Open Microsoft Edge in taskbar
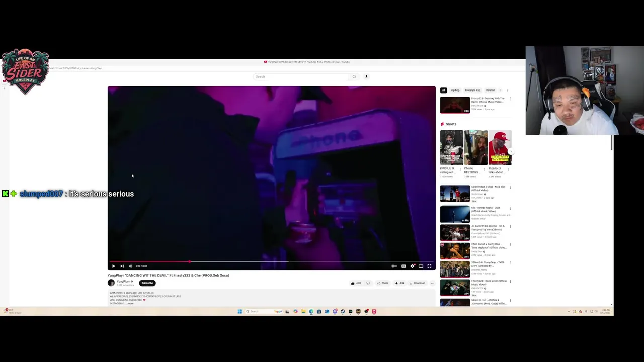The height and width of the screenshot is (362, 644). (311, 311)
